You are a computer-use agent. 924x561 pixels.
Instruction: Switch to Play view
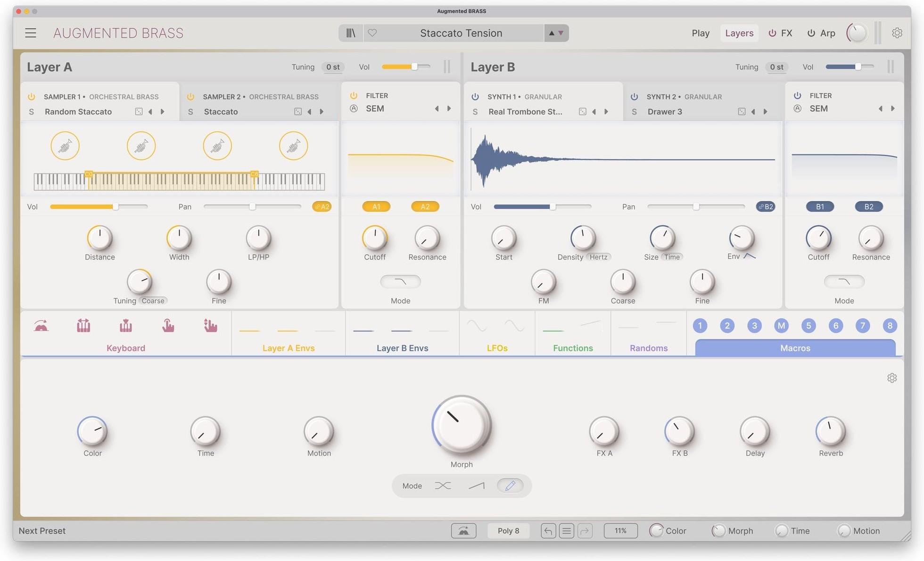pos(700,33)
